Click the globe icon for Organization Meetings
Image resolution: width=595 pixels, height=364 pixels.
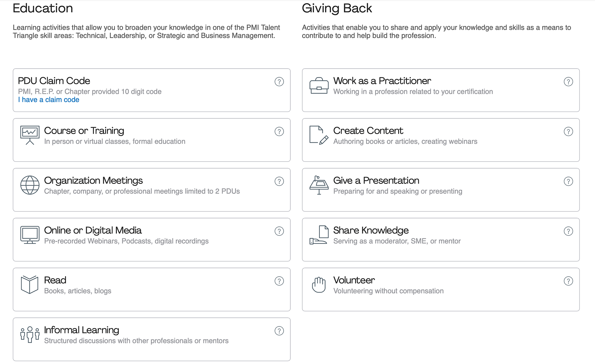(x=30, y=185)
